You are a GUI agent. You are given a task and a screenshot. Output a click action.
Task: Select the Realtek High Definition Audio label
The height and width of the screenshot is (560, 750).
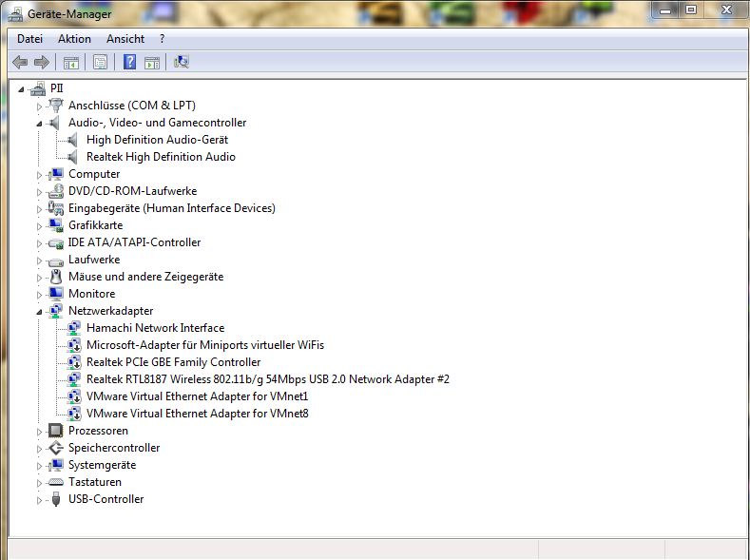(161, 157)
